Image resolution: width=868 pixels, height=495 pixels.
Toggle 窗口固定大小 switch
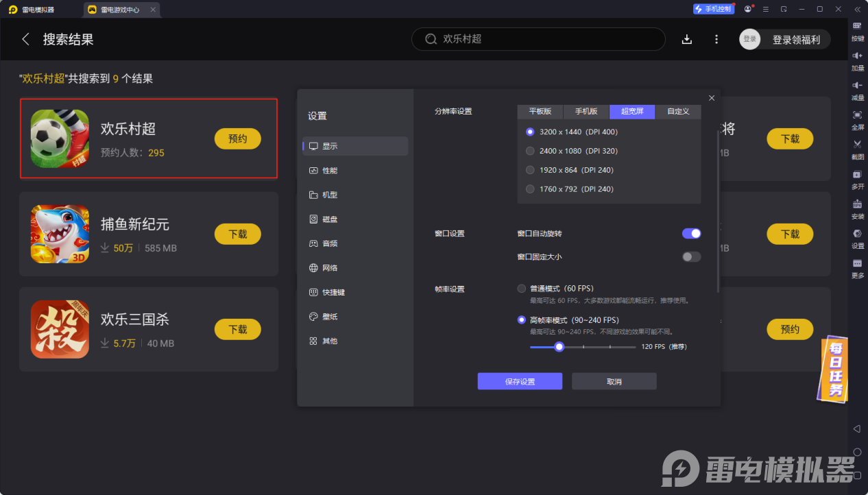[x=691, y=257]
